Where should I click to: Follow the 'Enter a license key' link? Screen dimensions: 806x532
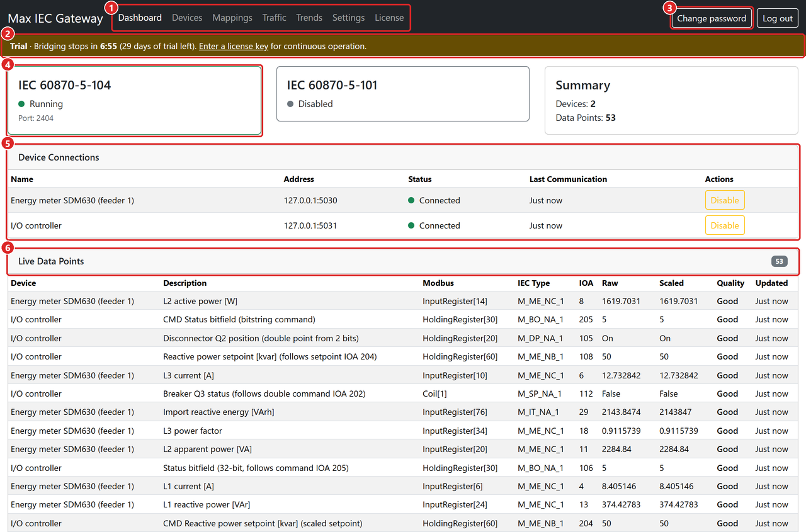point(234,46)
